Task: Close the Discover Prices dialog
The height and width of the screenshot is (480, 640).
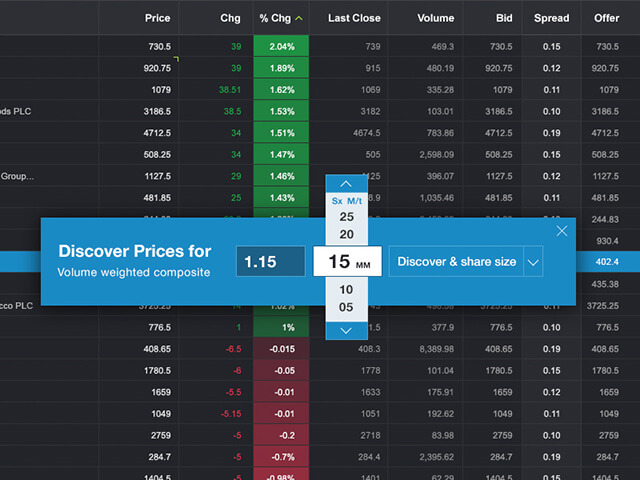Action: point(562,231)
